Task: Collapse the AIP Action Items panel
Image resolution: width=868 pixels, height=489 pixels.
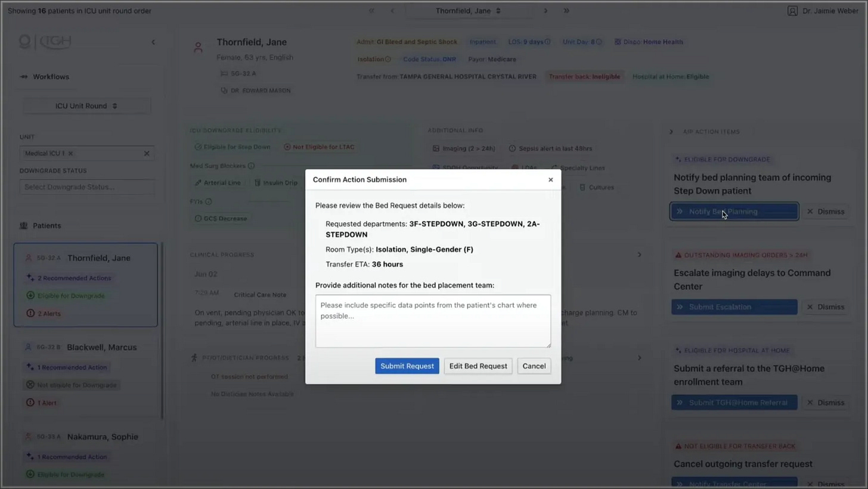Action: click(671, 132)
